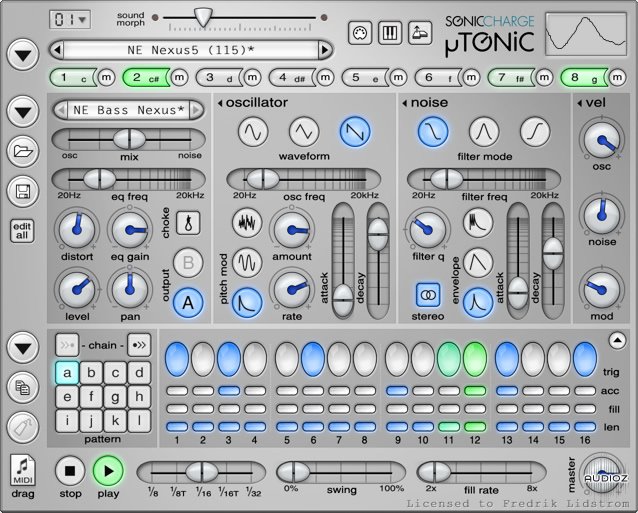Choose the band-pass noise filter mode

coord(484,130)
